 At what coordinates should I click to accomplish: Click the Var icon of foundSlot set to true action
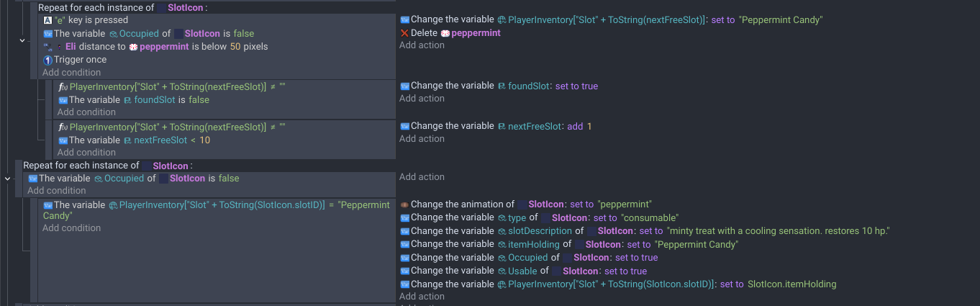404,86
